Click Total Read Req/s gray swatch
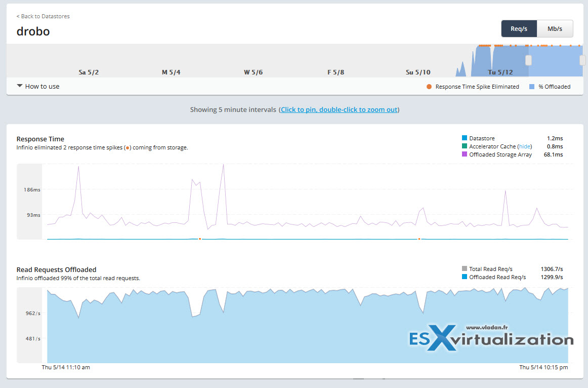This screenshot has width=588, height=388. pos(464,268)
